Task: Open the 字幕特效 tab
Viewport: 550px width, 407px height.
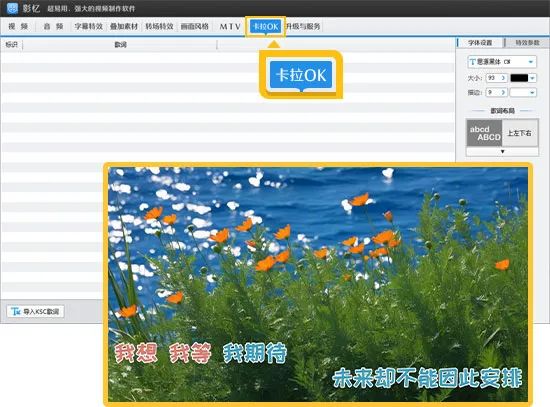Action: pos(88,26)
